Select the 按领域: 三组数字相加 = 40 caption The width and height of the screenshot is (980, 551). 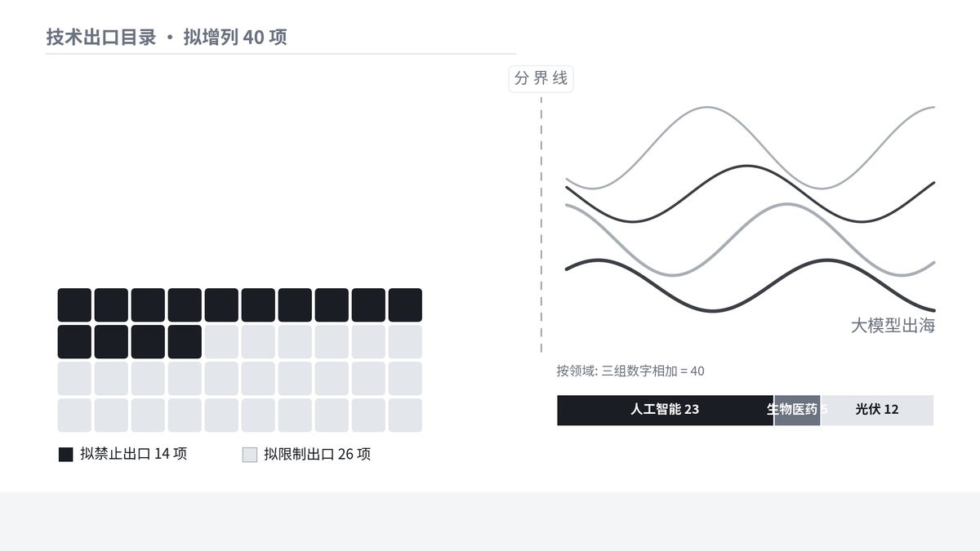[x=630, y=371]
